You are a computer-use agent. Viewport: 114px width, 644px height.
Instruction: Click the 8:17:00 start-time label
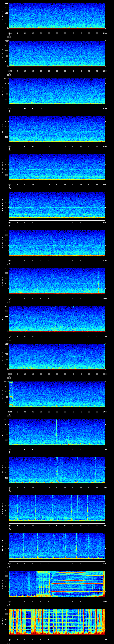click(x=9, y=184)
